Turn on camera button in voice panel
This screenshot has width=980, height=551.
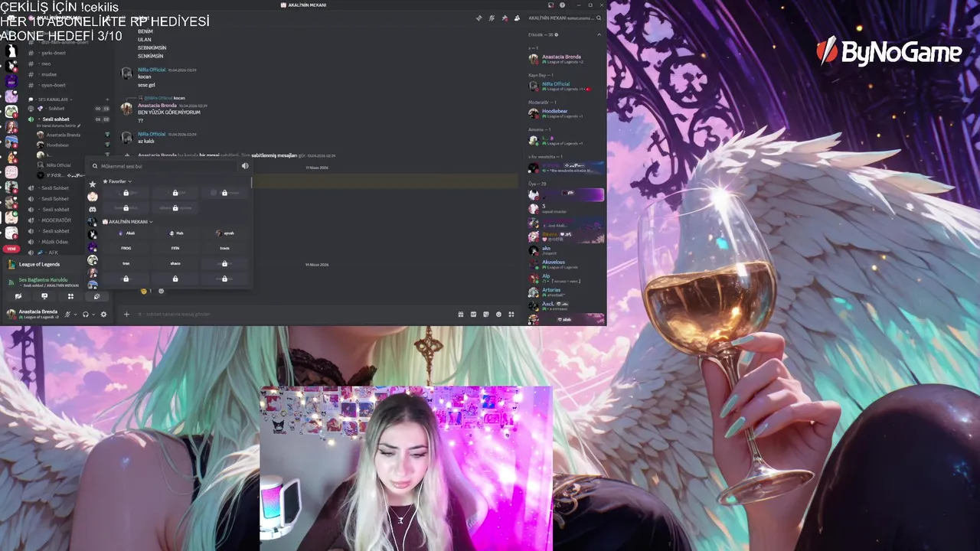[18, 296]
